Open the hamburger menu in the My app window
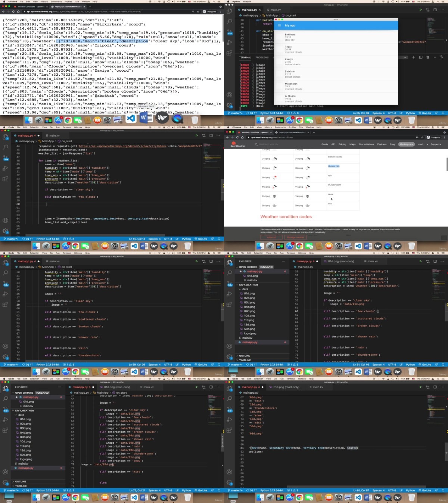 [x=279, y=25]
